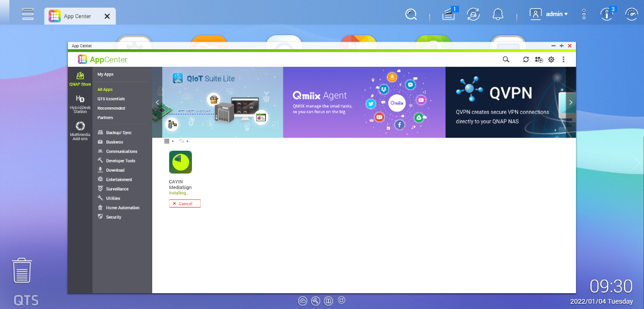
Task: Click the feedback icon in bottom bar
Action: (341, 301)
